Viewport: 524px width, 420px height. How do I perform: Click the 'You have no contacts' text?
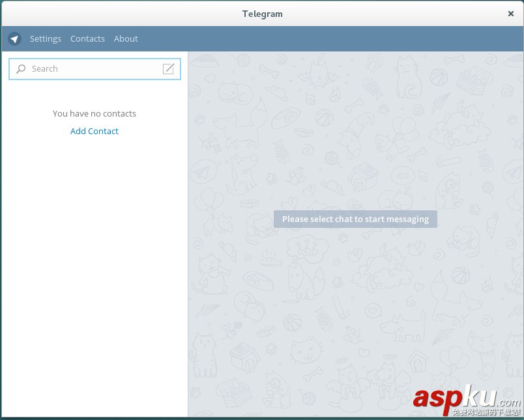click(95, 113)
